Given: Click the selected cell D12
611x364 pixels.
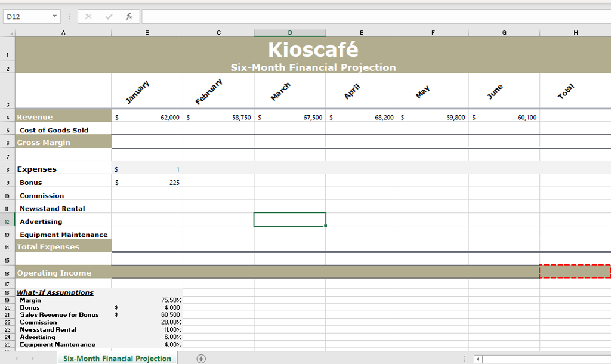Looking at the screenshot, I should (x=290, y=220).
